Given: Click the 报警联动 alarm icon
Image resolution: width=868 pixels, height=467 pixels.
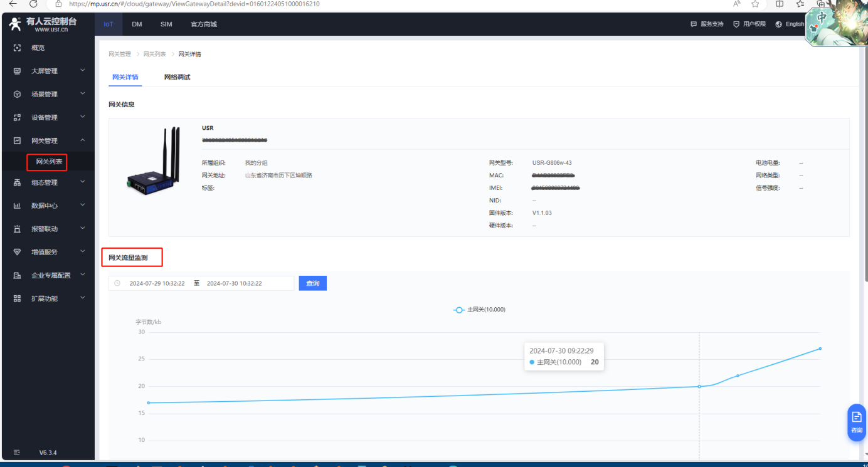Looking at the screenshot, I should [x=18, y=229].
